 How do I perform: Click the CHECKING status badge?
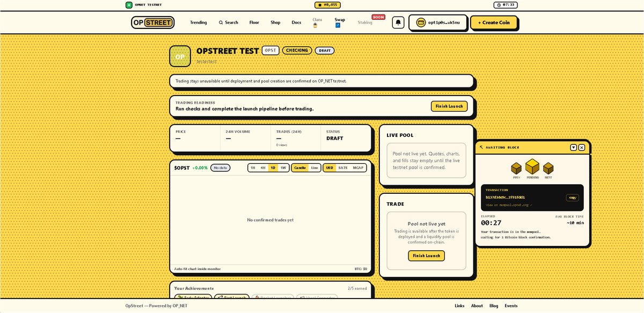(297, 50)
